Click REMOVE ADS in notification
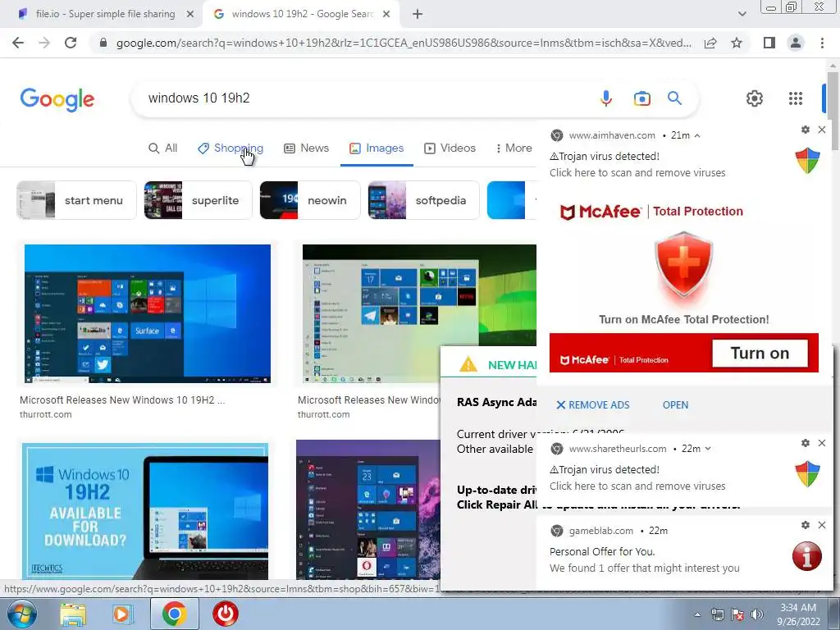 [x=593, y=405]
